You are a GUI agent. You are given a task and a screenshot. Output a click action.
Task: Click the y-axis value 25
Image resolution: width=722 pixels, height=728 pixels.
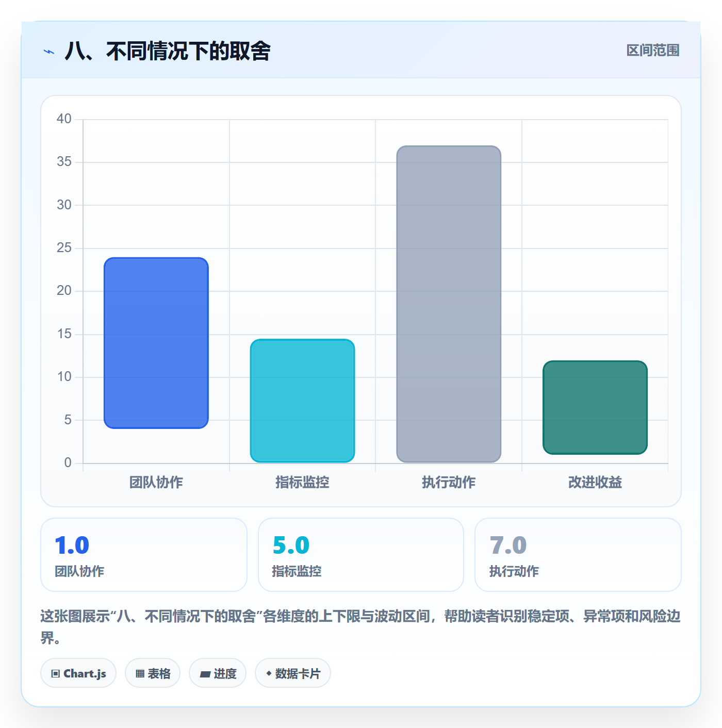coord(64,248)
